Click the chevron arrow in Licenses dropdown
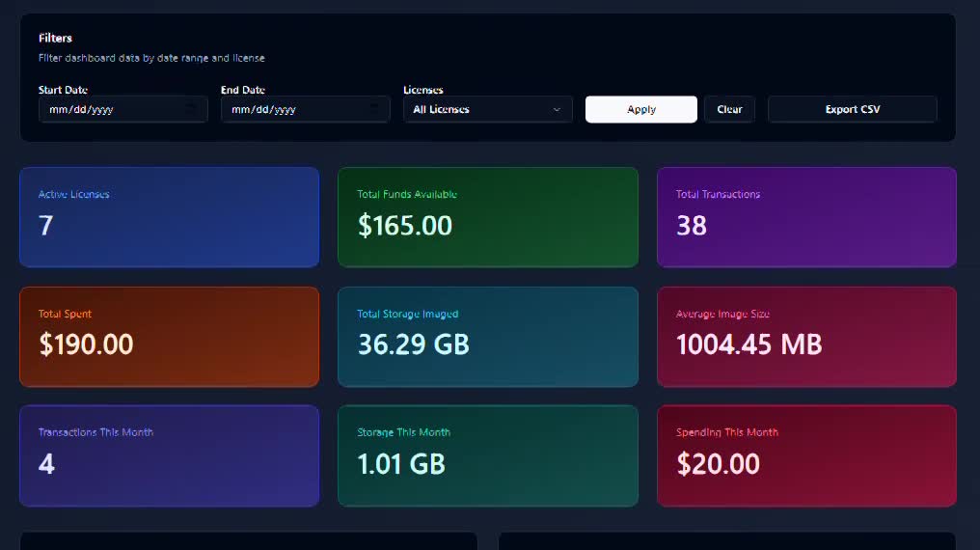This screenshot has width=980, height=550. pos(557,110)
